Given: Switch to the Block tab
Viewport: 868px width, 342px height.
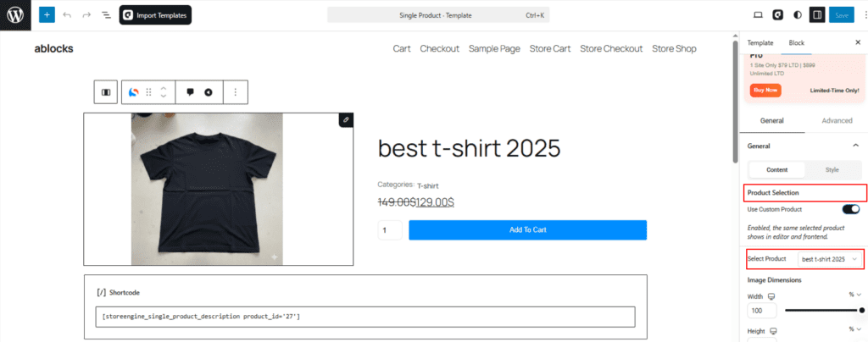Looking at the screenshot, I should pyautogui.click(x=797, y=42).
